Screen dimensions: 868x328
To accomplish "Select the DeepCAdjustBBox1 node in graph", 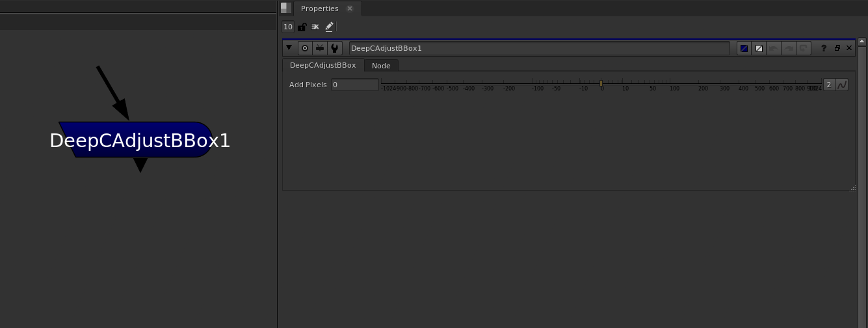I will (140, 140).
